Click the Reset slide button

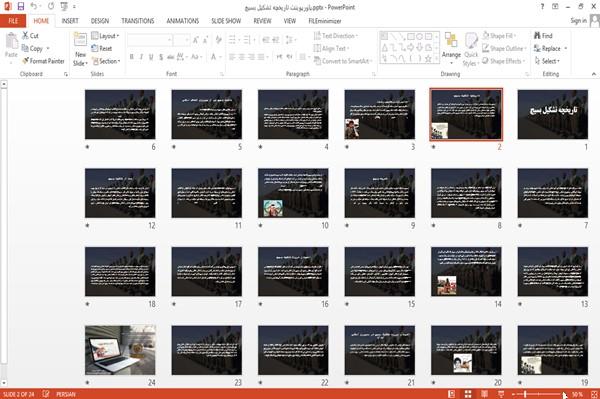[x=102, y=48]
